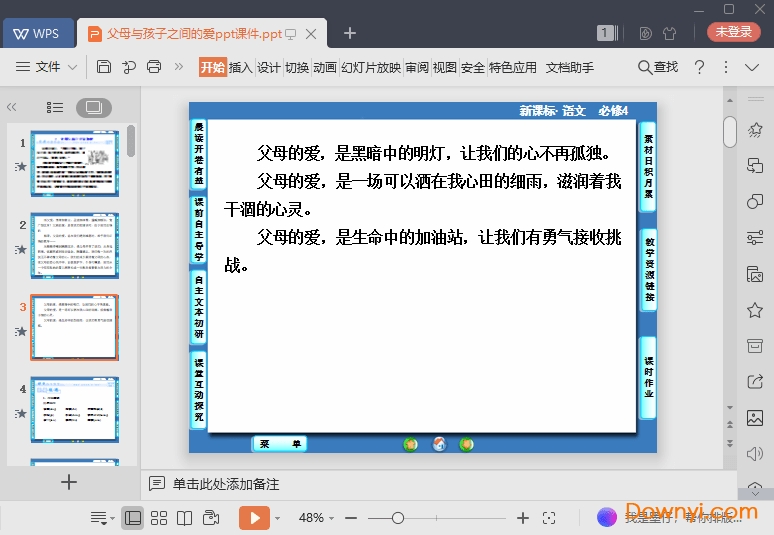Click the print icon in the toolbar
774x535 pixels.
tap(154, 67)
